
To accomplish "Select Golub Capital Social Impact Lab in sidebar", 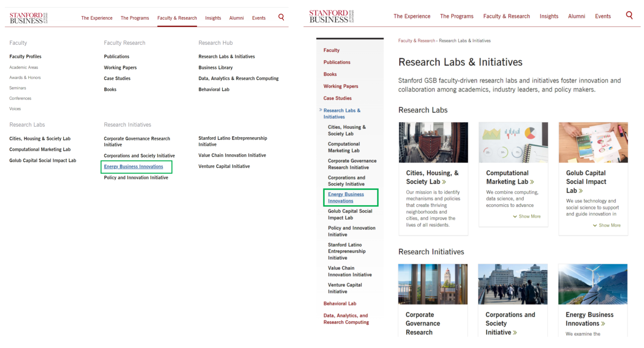I will coord(350,214).
